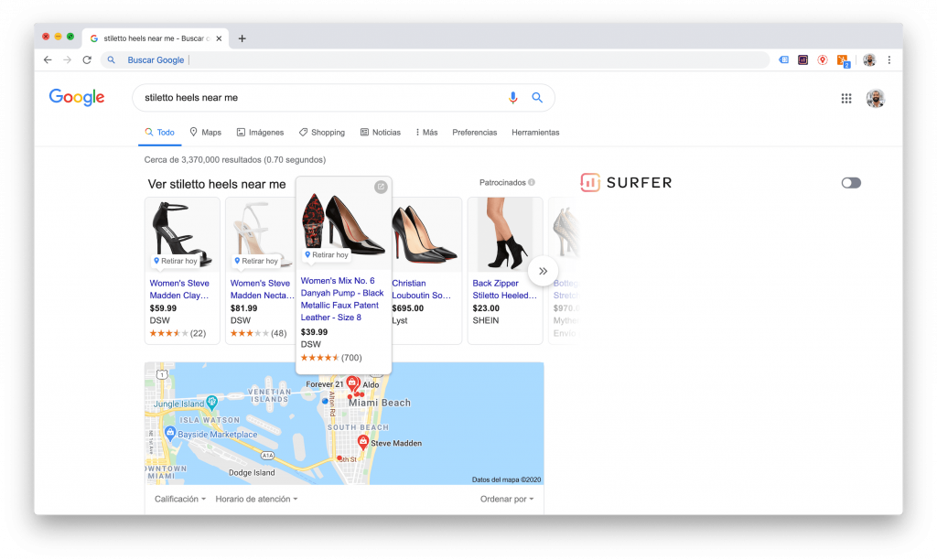Viewport: 937px width, 560px height.
Task: Click the orange extension icon with badge
Action: [843, 60]
